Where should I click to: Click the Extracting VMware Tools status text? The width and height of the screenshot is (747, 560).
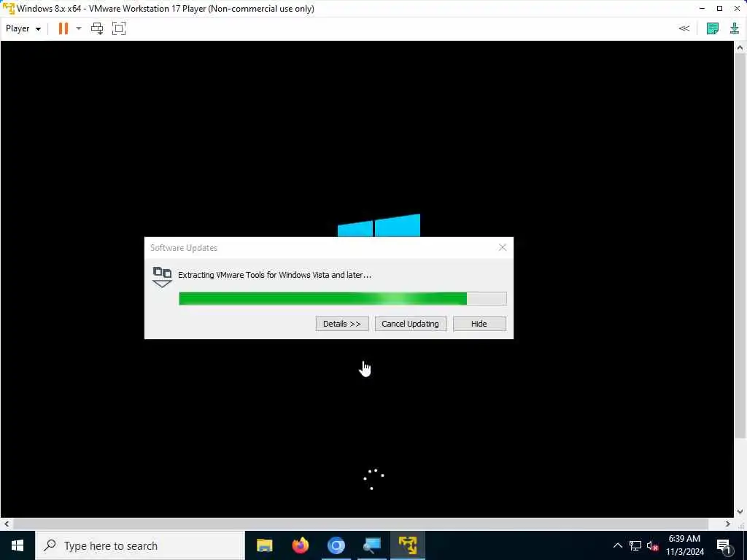tap(274, 275)
